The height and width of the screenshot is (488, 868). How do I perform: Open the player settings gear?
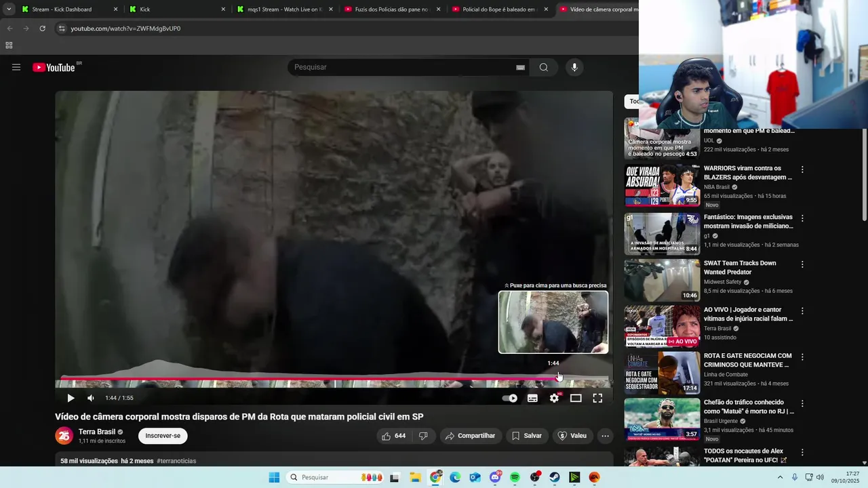pyautogui.click(x=554, y=398)
